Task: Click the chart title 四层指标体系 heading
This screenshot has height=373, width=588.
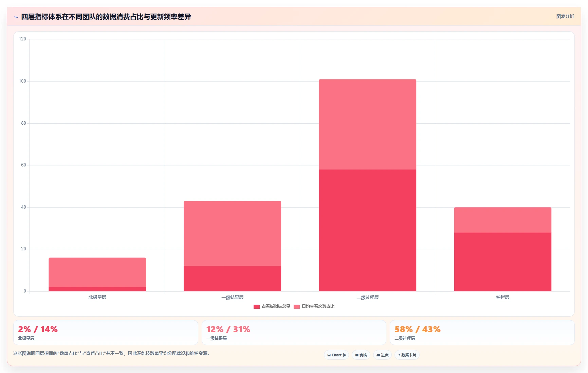Action: tap(106, 17)
